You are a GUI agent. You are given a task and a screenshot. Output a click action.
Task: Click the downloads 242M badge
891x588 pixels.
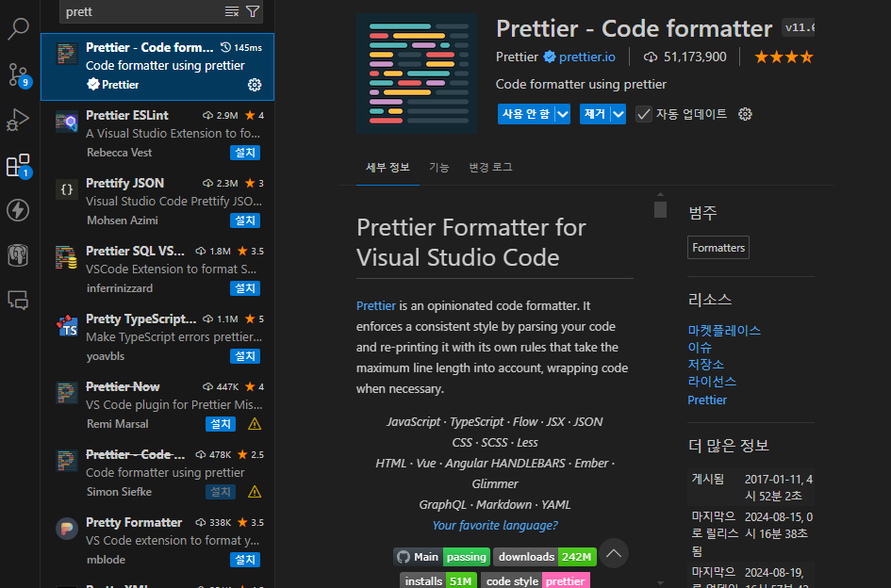coord(545,557)
